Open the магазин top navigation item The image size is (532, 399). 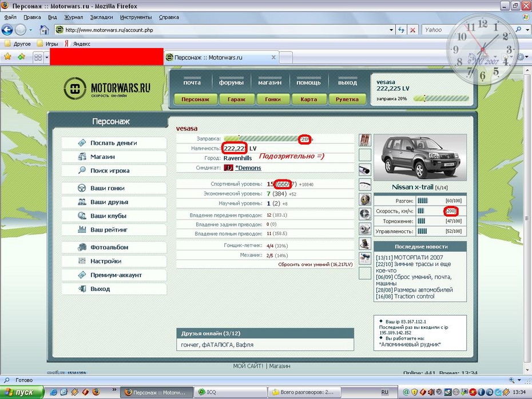click(270, 82)
